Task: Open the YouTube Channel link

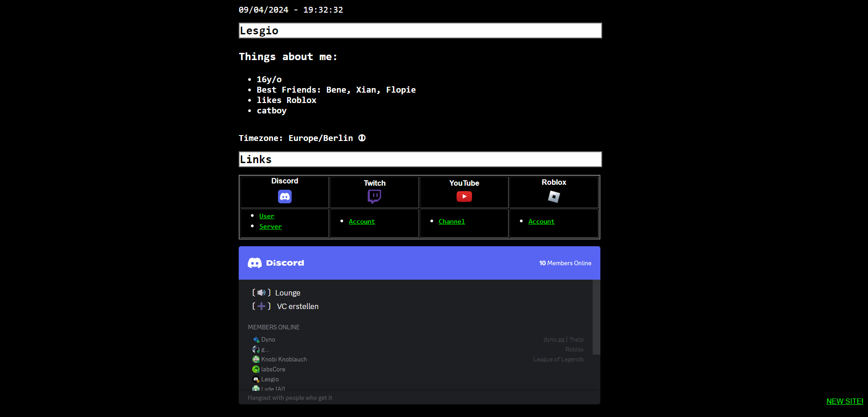Action: pos(452,221)
